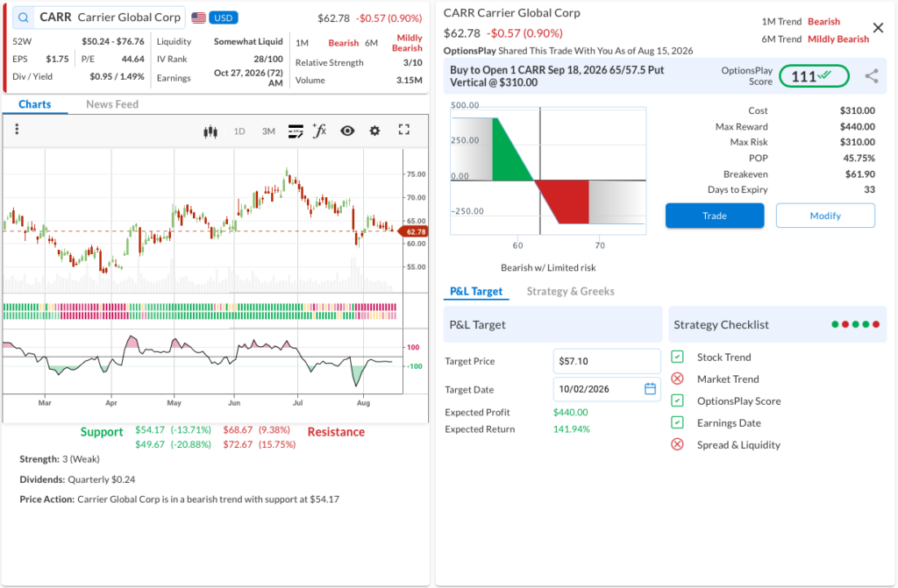Click the Modify button
The height and width of the screenshot is (588, 898).
[x=825, y=216]
